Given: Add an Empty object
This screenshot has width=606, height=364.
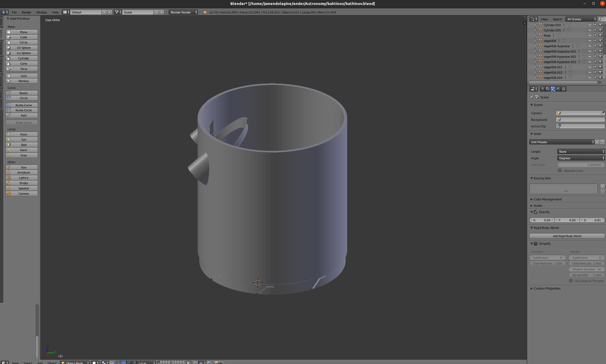Looking at the screenshot, I should pos(22,183).
